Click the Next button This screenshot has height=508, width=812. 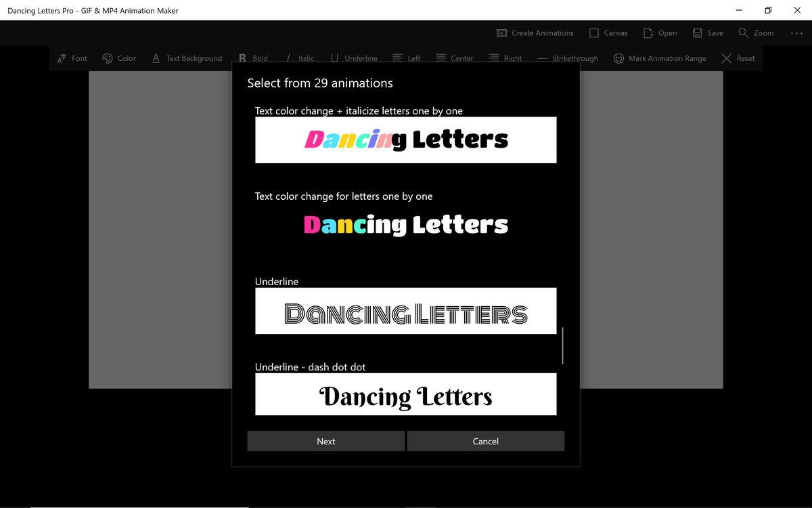pyautogui.click(x=325, y=441)
